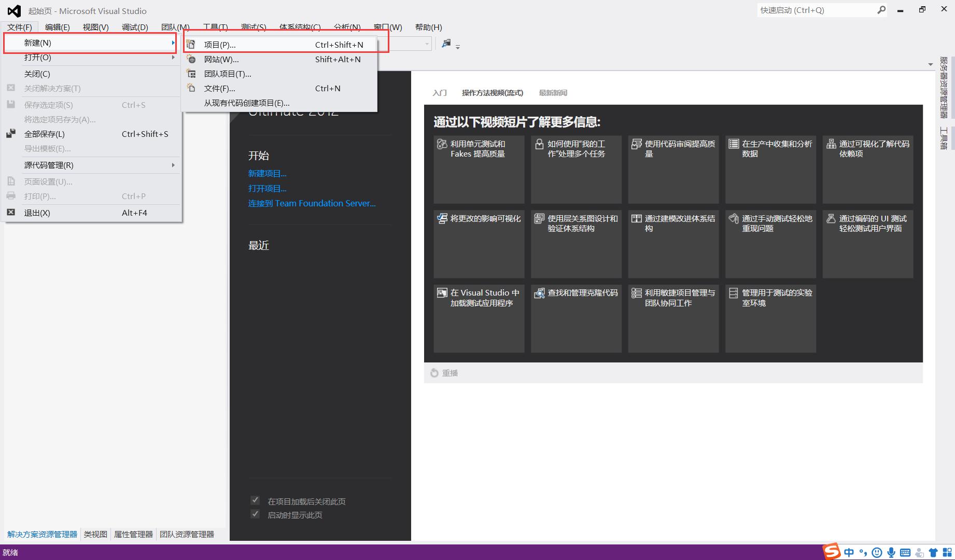Click 连接到 Team Foundation Server link
Screen dimensions: 955x560
tap(312, 203)
